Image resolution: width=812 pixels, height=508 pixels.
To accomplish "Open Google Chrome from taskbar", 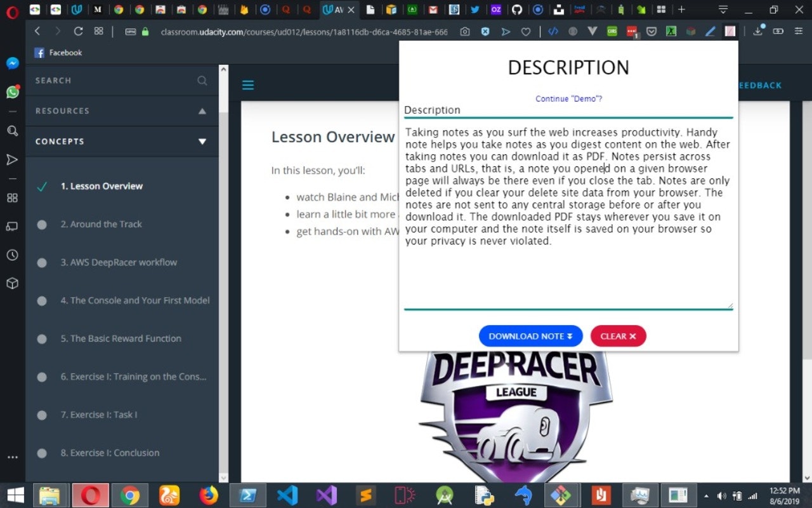I will (129, 495).
